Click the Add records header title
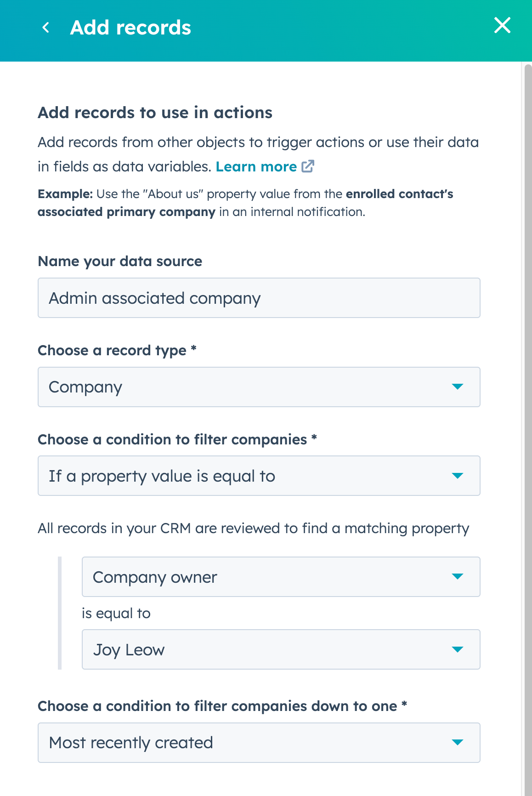This screenshot has width=532, height=796. coord(130,27)
